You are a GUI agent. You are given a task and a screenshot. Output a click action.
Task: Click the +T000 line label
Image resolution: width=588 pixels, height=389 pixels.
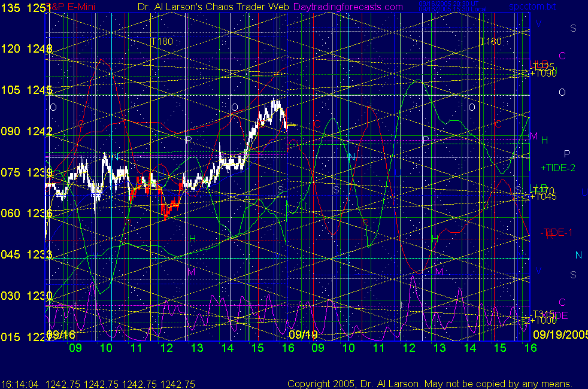pyautogui.click(x=544, y=321)
